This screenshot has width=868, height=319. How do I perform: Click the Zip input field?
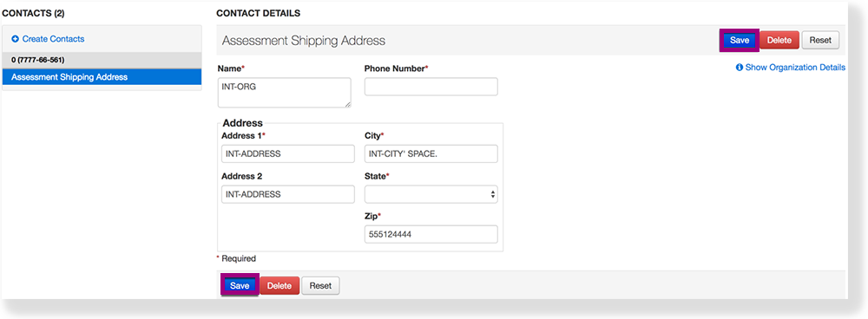point(431,234)
